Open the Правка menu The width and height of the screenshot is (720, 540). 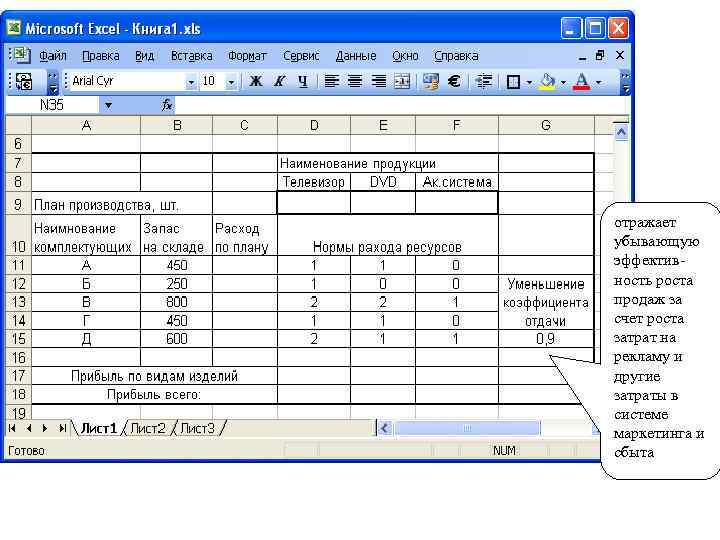click(101, 56)
